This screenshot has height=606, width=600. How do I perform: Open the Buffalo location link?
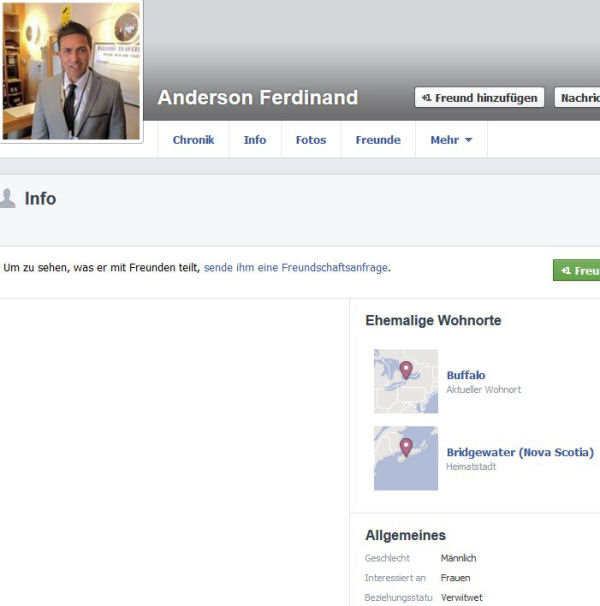[466, 375]
